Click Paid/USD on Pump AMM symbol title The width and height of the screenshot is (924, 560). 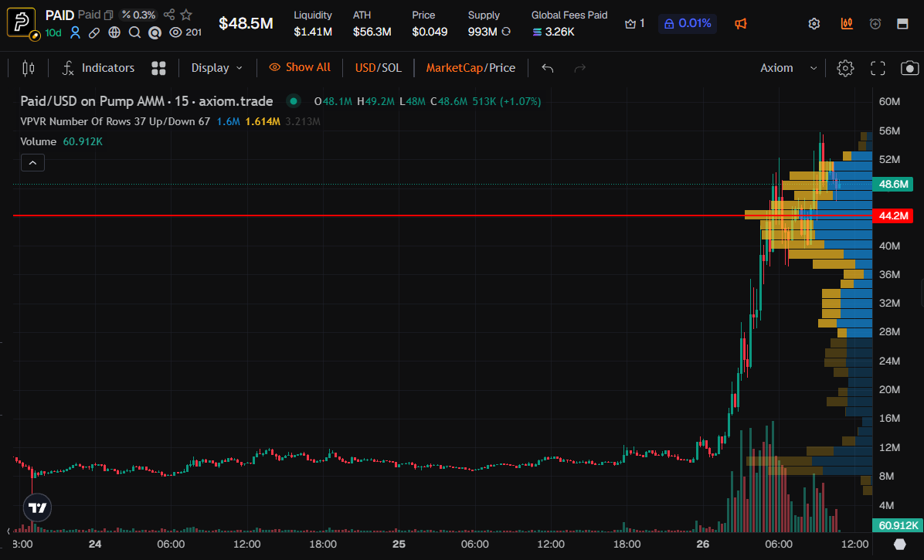(147, 101)
